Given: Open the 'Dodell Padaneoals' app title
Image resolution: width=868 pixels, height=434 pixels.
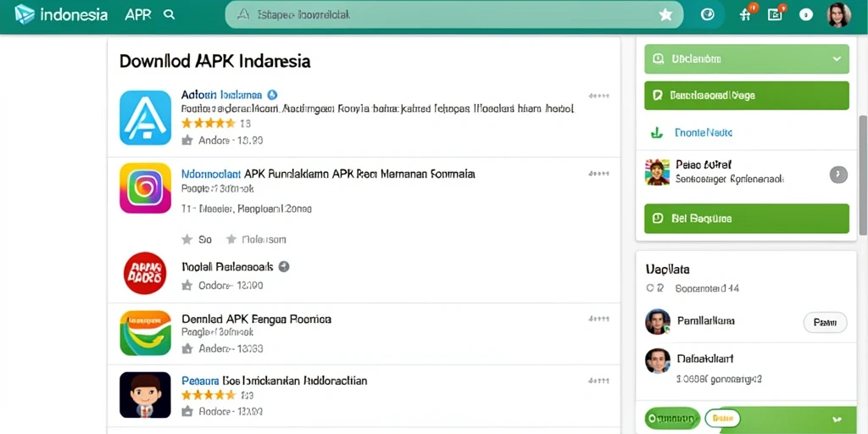Looking at the screenshot, I should [x=227, y=267].
